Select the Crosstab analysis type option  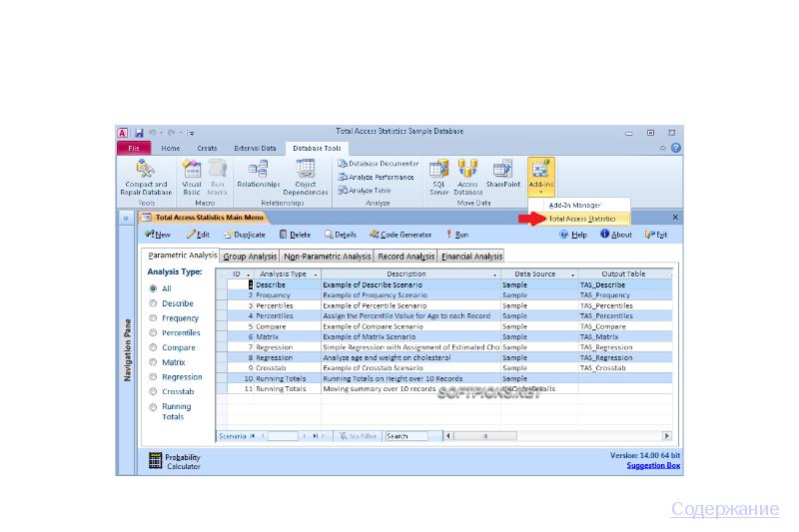click(x=153, y=391)
